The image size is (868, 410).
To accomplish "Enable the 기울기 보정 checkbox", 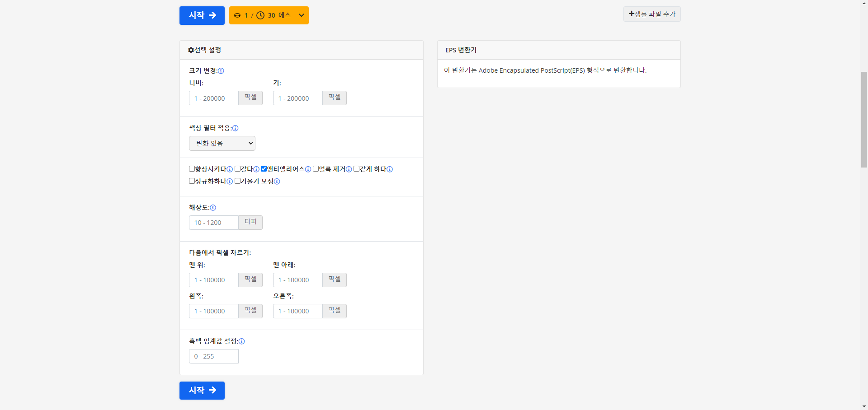I will tap(237, 181).
